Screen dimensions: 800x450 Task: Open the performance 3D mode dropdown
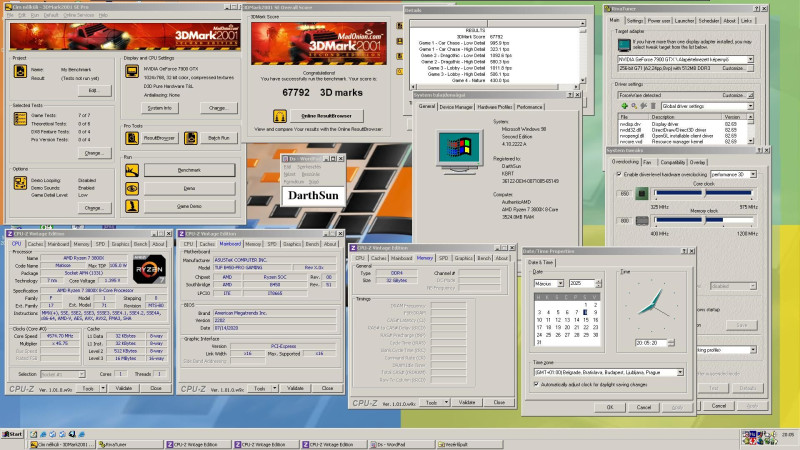tap(753, 174)
